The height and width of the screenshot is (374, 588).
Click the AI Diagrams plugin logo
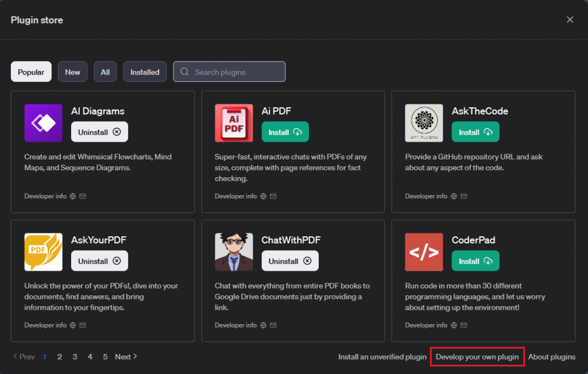[x=44, y=123]
